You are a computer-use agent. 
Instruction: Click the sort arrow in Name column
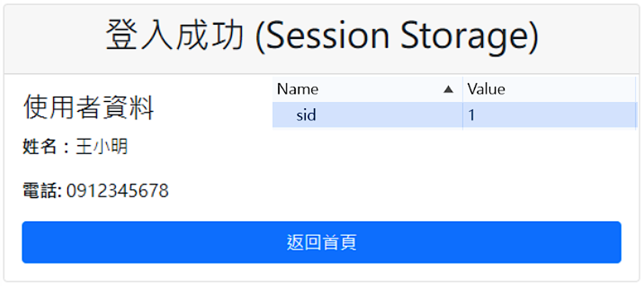(448, 90)
